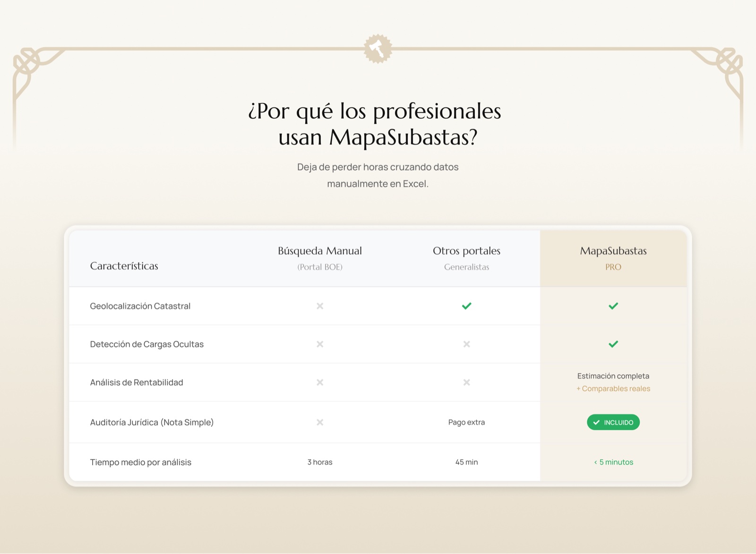This screenshot has height=554, width=756.
Task: Select the MapaSubastas PRO column header
Action: click(x=613, y=258)
